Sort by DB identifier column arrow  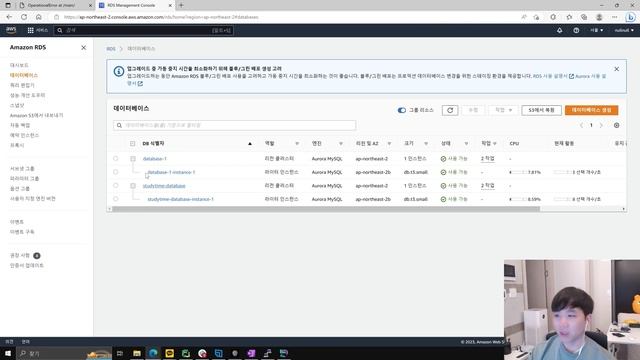(x=250, y=144)
